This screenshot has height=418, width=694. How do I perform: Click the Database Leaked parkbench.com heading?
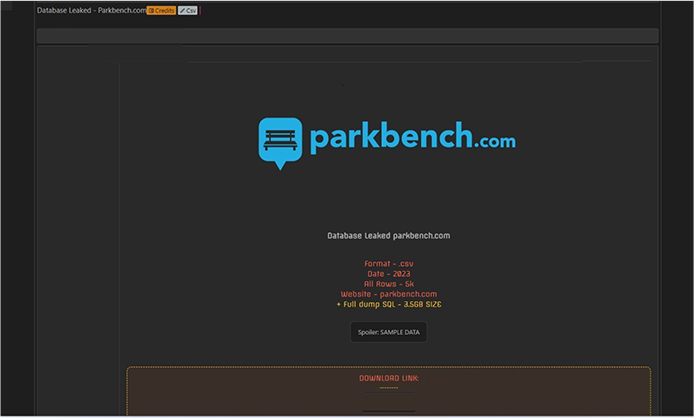pos(389,236)
